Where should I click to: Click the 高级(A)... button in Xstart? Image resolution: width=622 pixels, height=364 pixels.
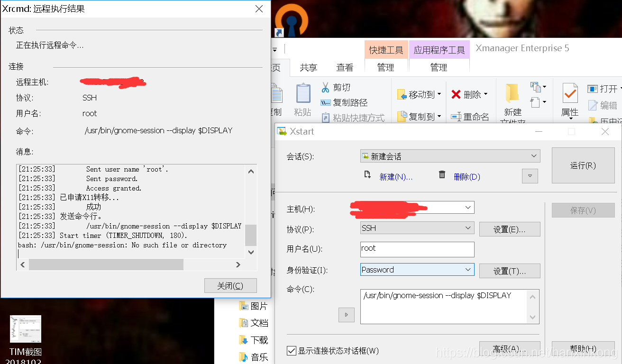click(x=510, y=349)
